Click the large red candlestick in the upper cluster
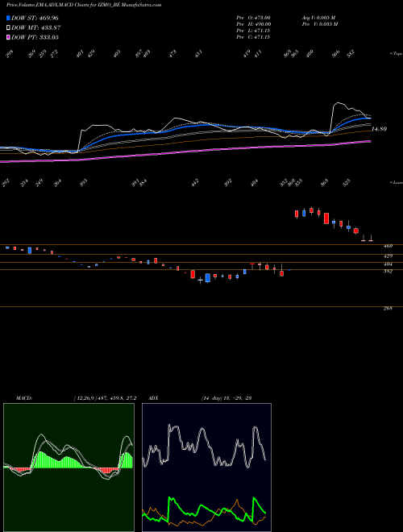This screenshot has height=532, width=403. 326,218
